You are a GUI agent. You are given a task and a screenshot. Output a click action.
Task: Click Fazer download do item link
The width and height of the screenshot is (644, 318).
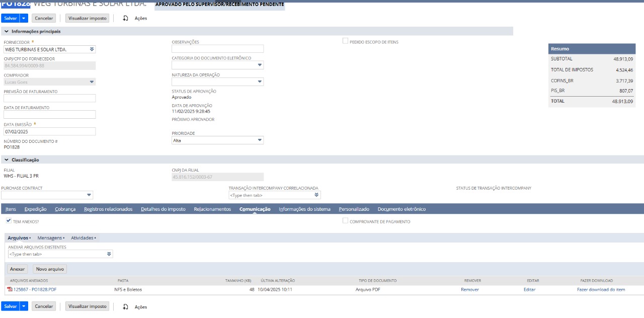click(601, 289)
